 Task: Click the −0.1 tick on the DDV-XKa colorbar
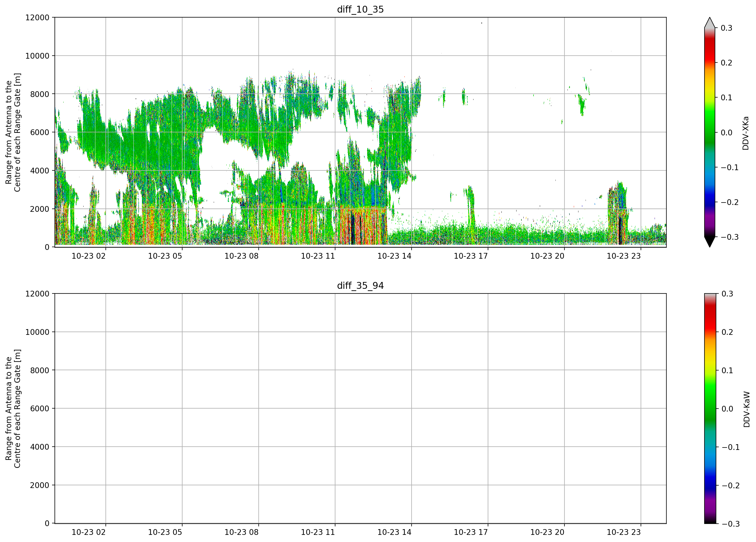[x=730, y=167]
